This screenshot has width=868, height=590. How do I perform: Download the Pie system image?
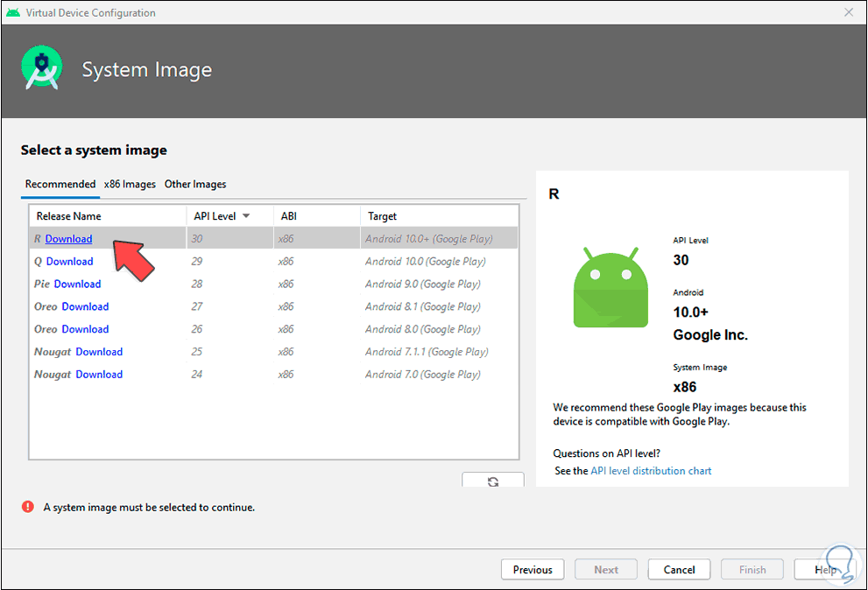click(x=77, y=284)
